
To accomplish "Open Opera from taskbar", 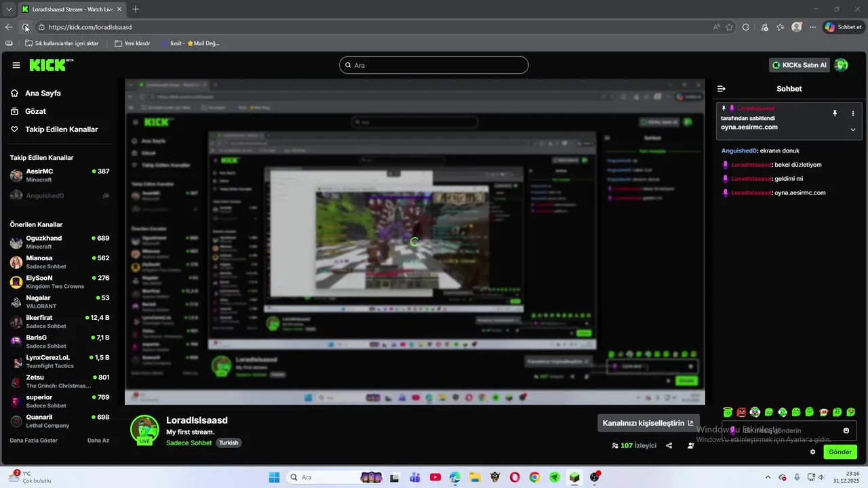I will click(x=515, y=477).
